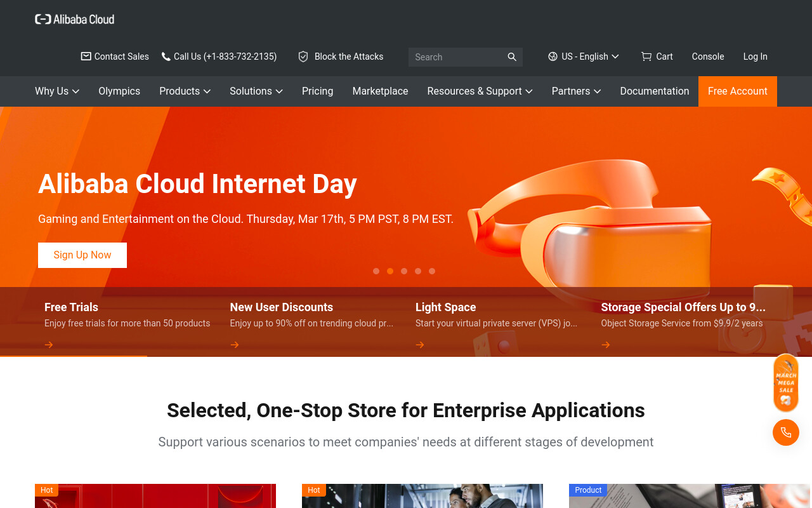Click Sign Up Now button
Viewport: 812px width, 508px height.
82,255
